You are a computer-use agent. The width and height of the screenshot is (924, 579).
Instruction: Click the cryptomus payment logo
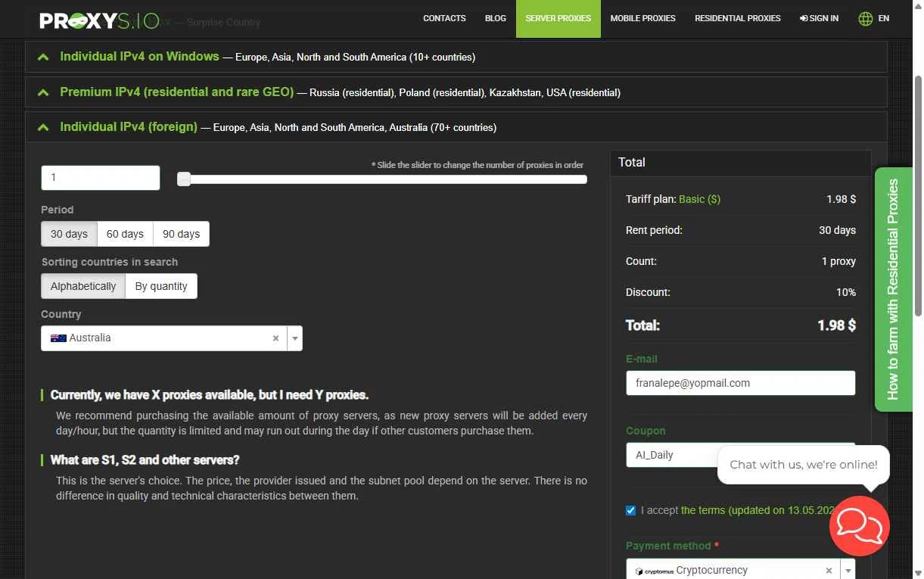[x=655, y=571]
